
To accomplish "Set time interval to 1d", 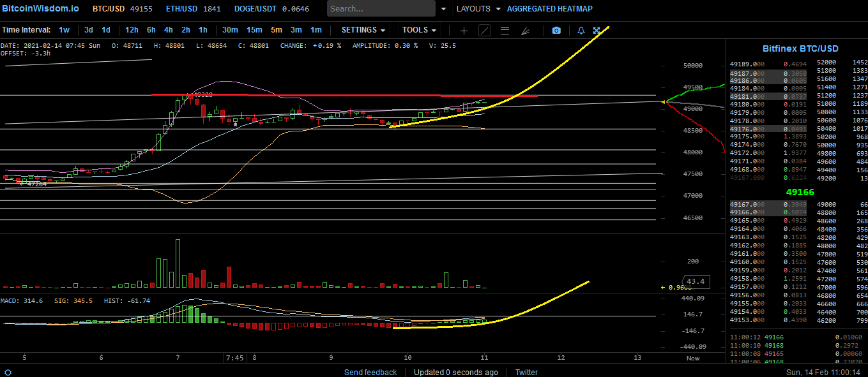I will point(106,30).
